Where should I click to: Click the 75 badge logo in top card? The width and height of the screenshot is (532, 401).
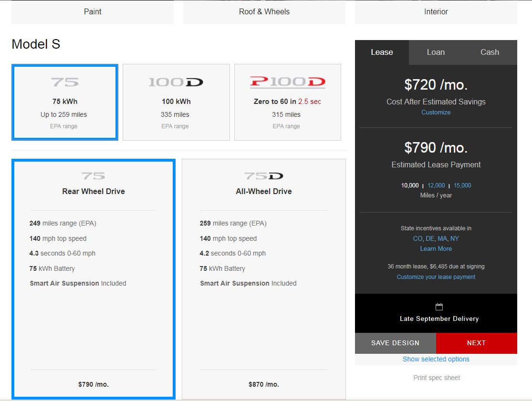click(x=64, y=82)
